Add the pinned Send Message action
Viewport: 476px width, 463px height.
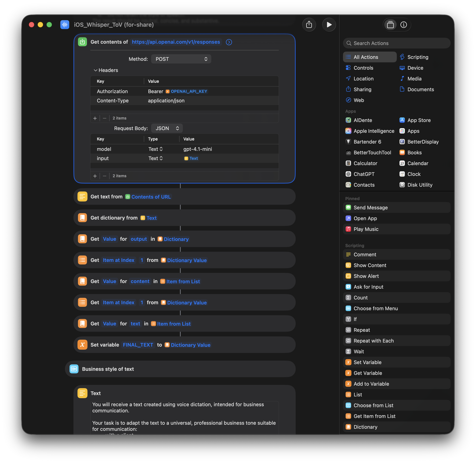point(397,208)
